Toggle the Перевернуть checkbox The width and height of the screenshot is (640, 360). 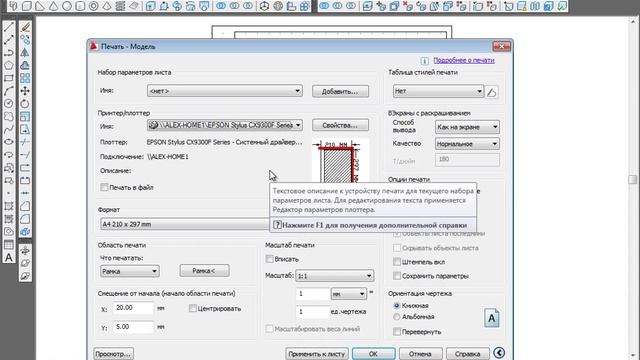[397, 331]
